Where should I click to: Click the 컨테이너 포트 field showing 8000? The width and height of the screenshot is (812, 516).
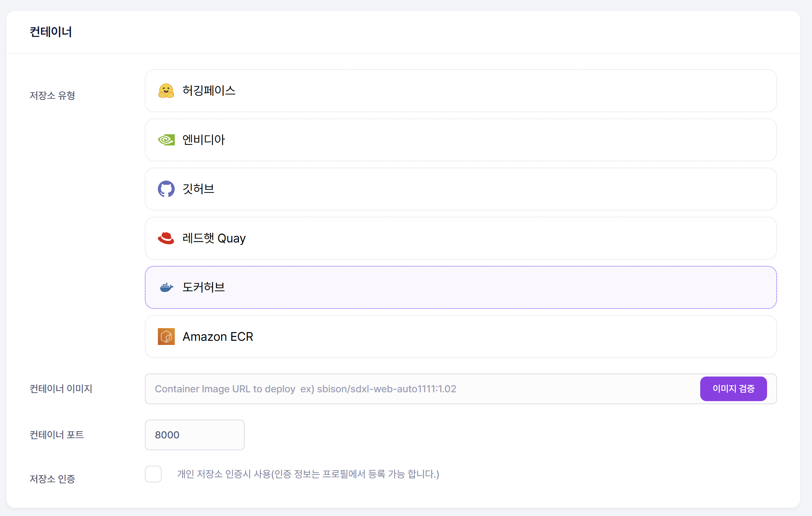point(195,435)
